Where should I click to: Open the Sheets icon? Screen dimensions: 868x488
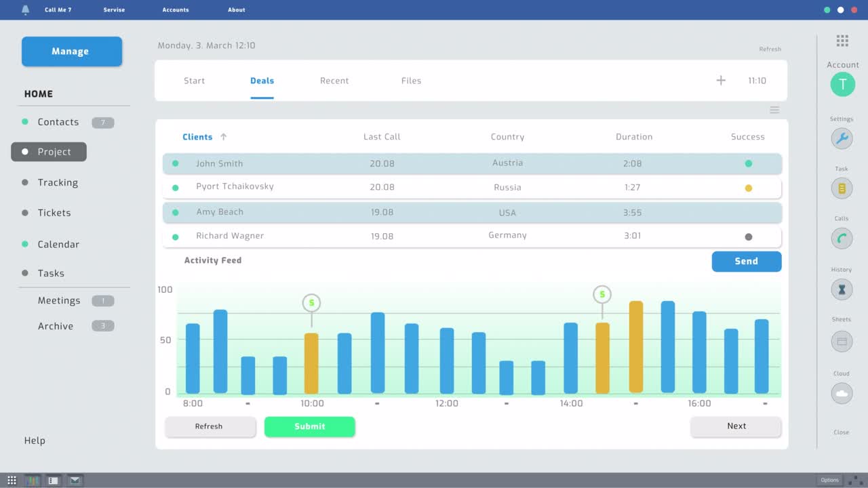pyautogui.click(x=842, y=341)
